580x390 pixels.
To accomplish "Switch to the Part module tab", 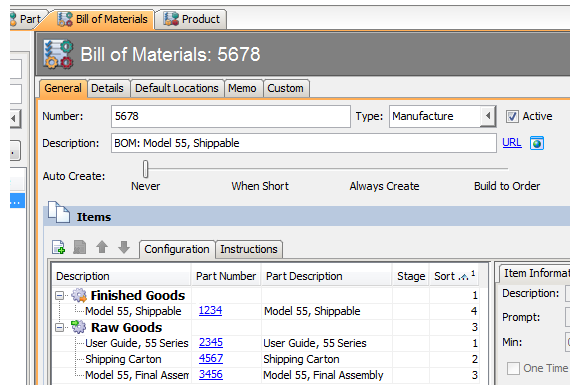I will [x=27, y=19].
